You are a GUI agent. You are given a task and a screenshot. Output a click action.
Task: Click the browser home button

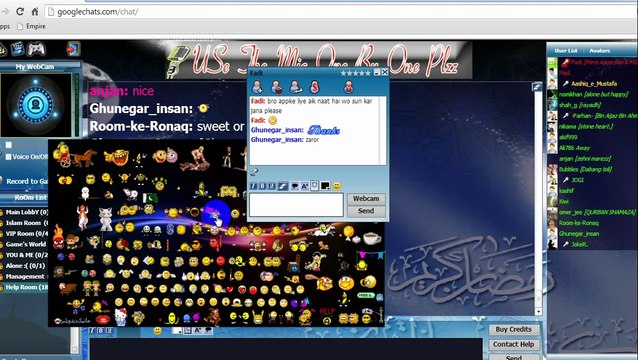click(35, 12)
